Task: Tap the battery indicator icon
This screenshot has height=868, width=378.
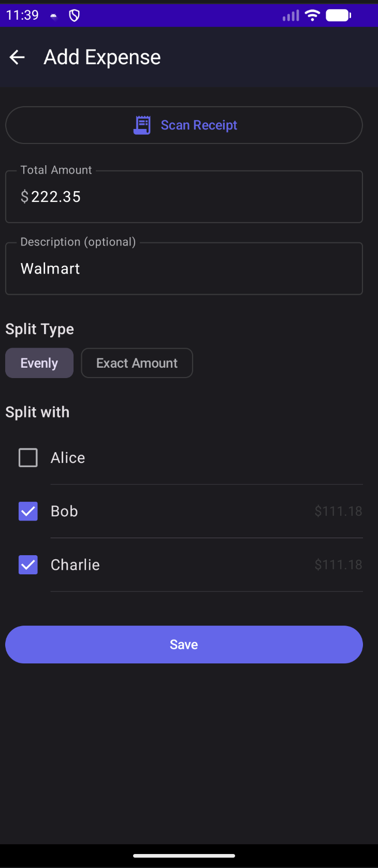Action: tap(338, 16)
